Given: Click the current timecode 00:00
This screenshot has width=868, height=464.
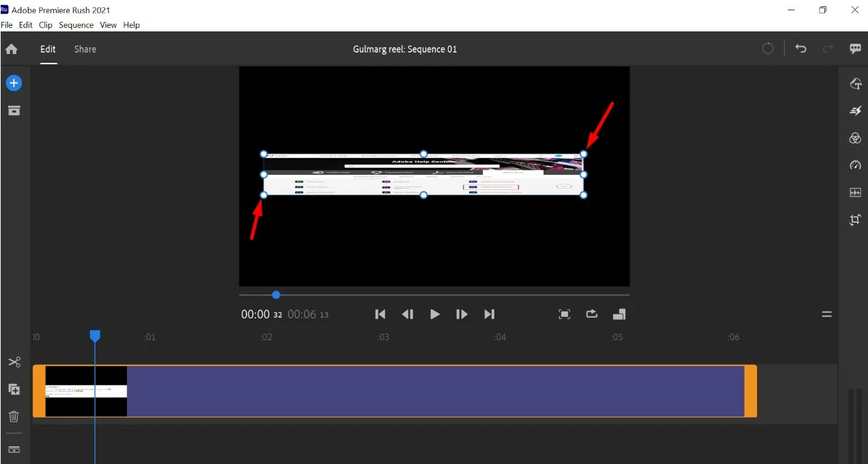Looking at the screenshot, I should point(255,314).
